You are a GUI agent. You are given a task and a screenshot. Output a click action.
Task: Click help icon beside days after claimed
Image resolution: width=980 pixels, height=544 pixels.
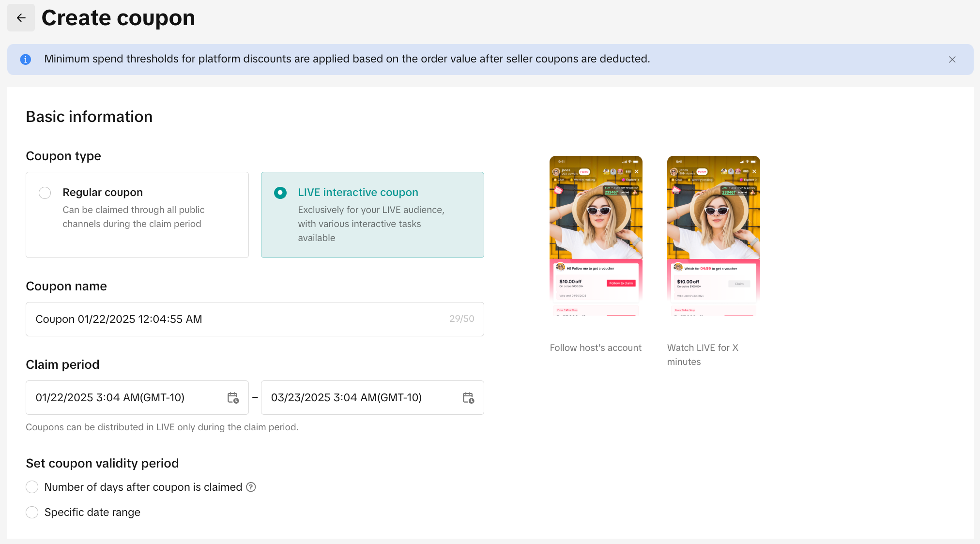[x=251, y=487]
